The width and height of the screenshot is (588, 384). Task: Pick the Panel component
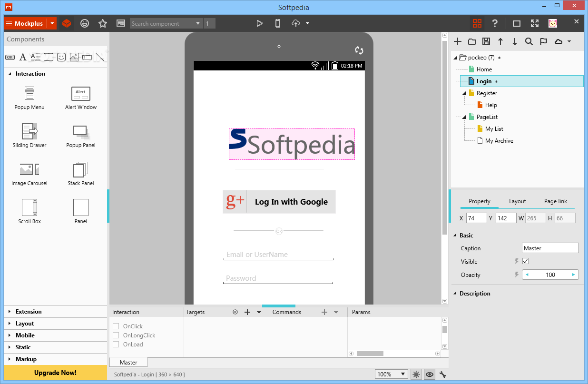(81, 212)
